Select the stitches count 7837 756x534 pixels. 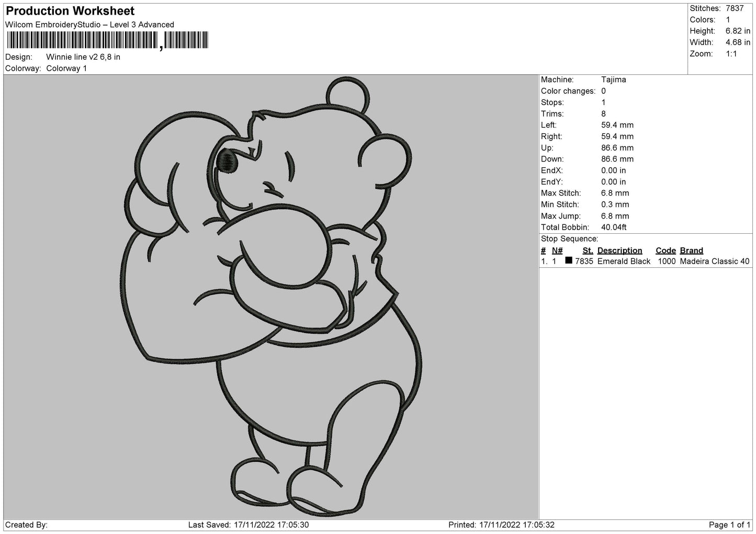735,8
